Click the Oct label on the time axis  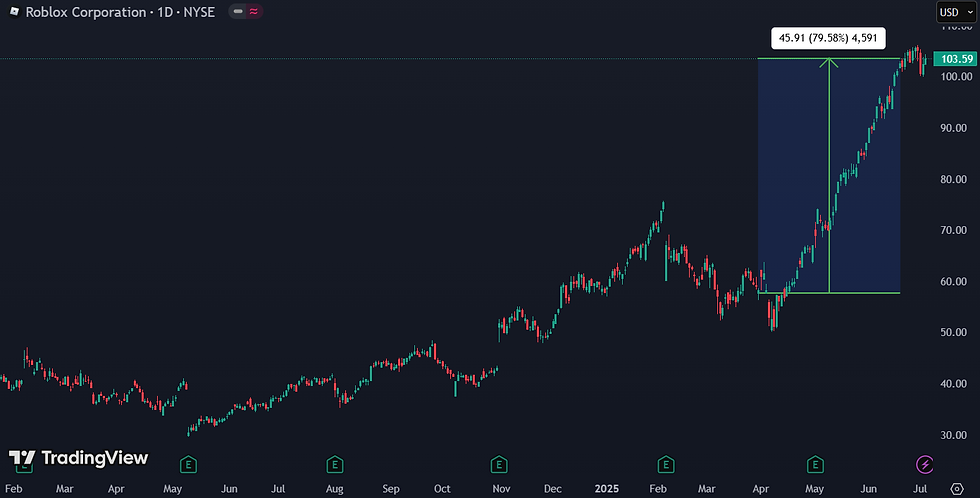442,489
